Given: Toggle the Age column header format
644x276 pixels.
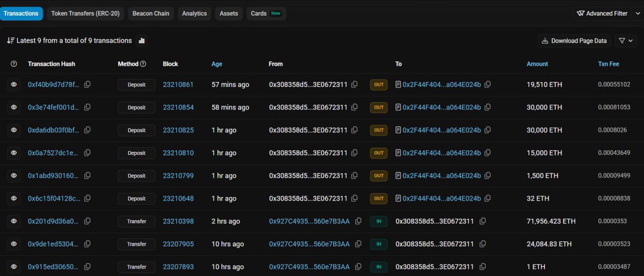Looking at the screenshot, I should 217,64.
